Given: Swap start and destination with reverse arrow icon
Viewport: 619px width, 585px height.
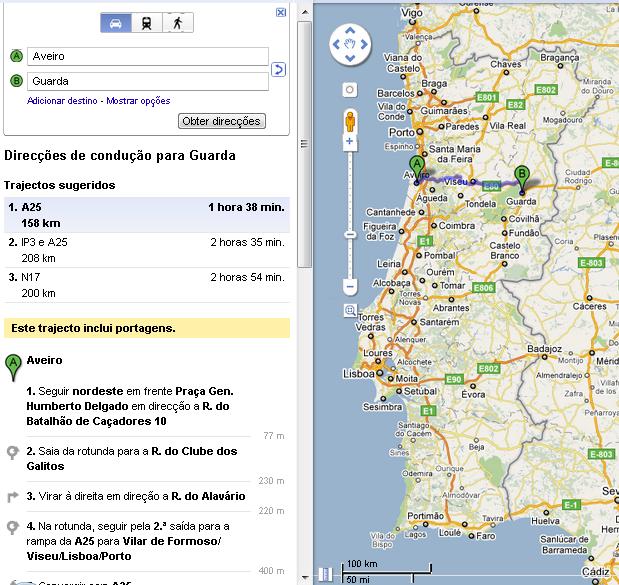Looking at the screenshot, I should coord(278,69).
